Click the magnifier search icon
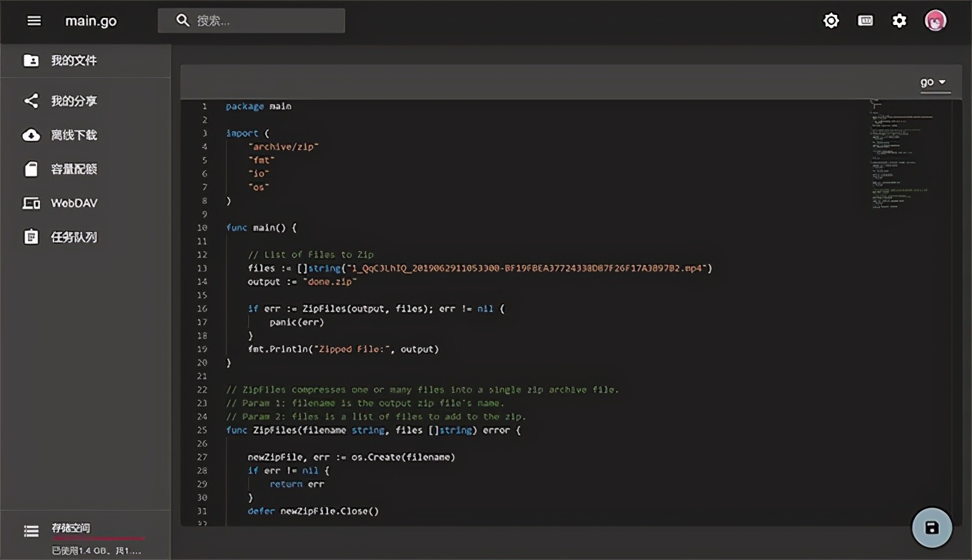 click(x=183, y=21)
